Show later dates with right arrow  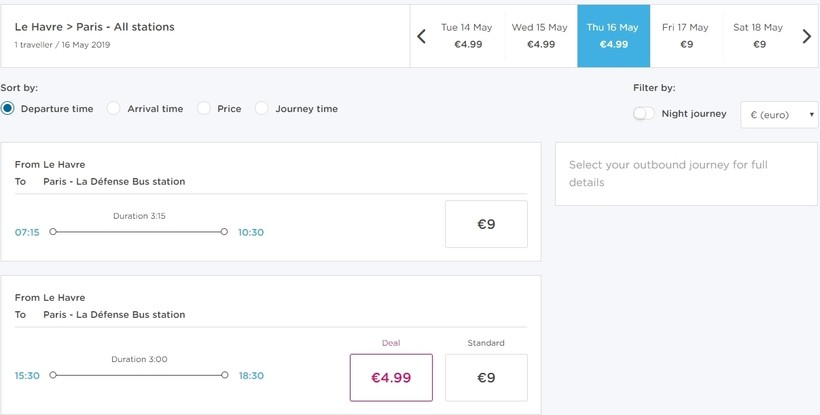[x=806, y=36]
